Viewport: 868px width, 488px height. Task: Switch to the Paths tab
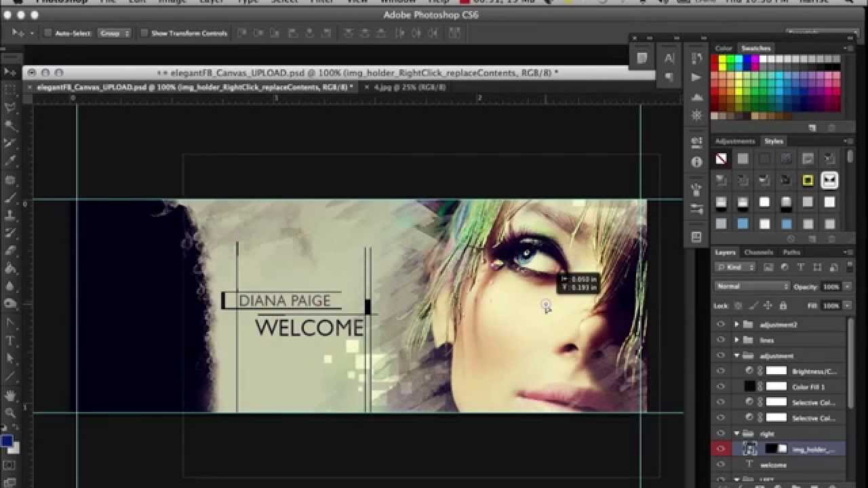coord(791,252)
